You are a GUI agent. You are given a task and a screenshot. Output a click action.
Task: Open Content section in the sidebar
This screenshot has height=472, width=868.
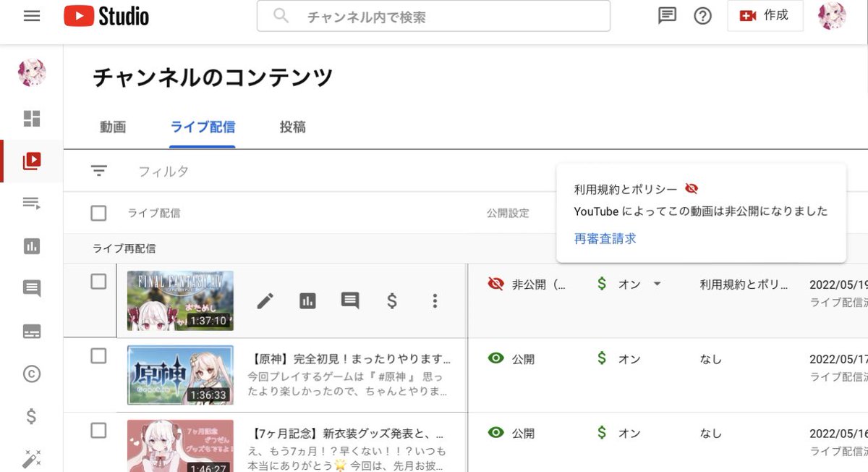32,161
